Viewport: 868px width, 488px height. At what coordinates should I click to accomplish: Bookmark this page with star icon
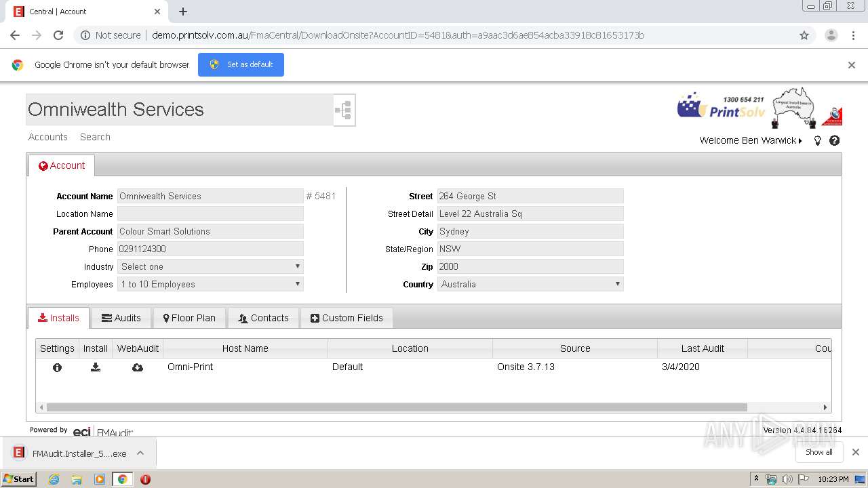click(804, 35)
